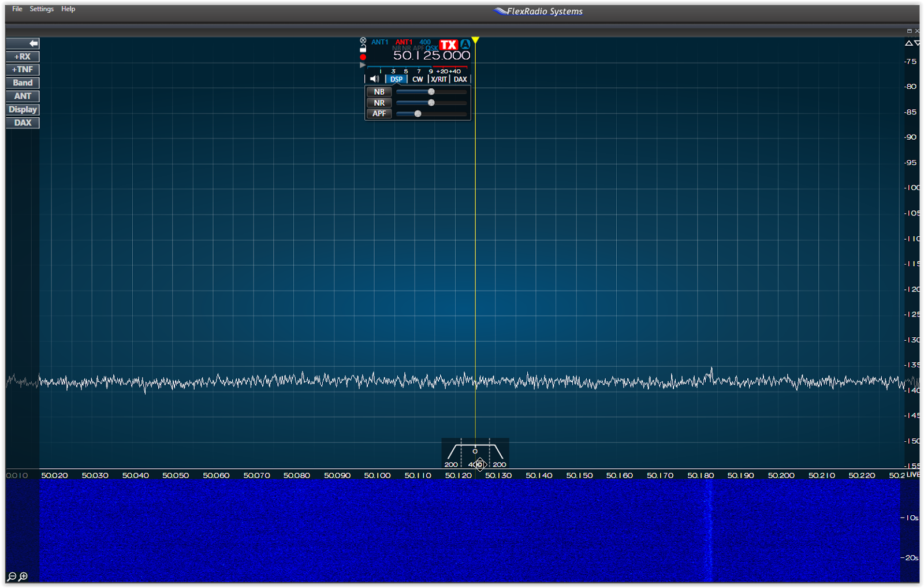Click the NB slider handle
The height and width of the screenshot is (588, 924).
pos(430,91)
